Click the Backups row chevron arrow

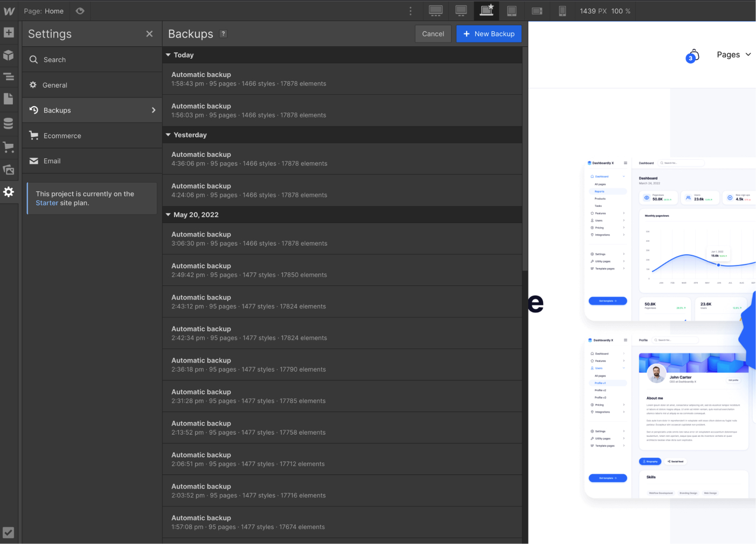(x=154, y=110)
